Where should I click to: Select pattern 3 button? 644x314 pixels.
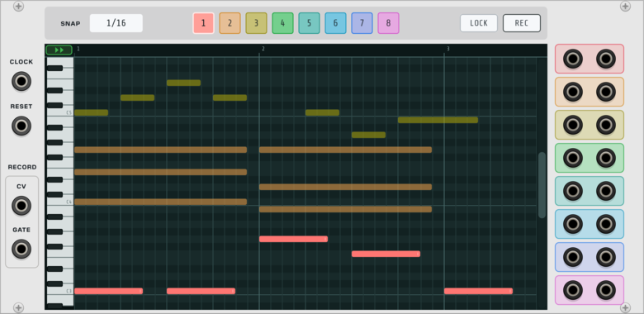click(x=256, y=23)
